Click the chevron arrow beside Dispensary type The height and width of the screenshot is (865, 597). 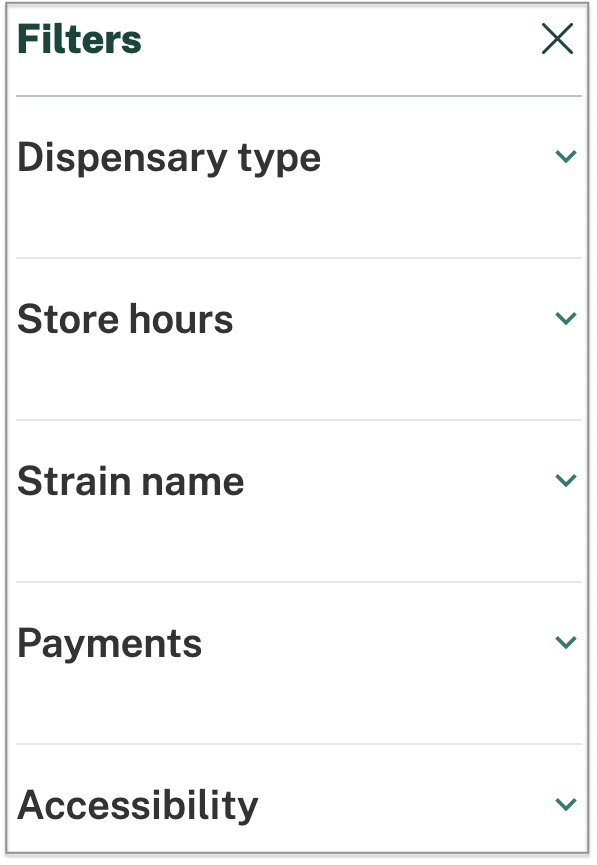click(x=566, y=157)
